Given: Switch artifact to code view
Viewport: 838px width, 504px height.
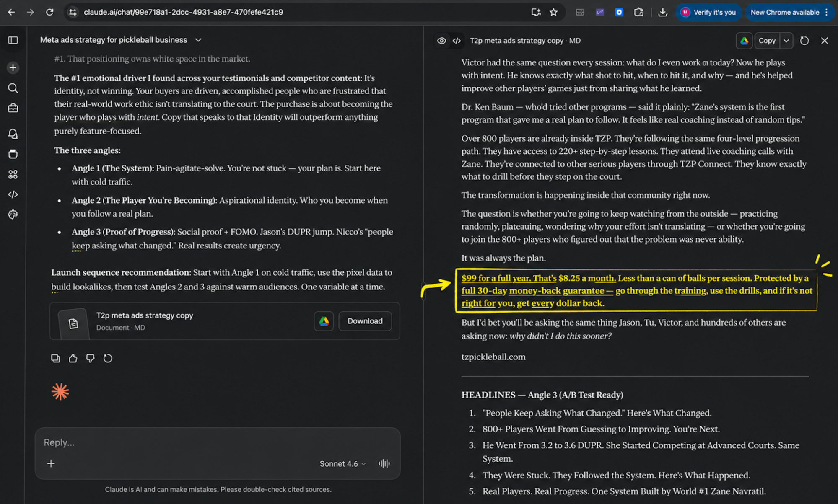Looking at the screenshot, I should click(x=457, y=41).
